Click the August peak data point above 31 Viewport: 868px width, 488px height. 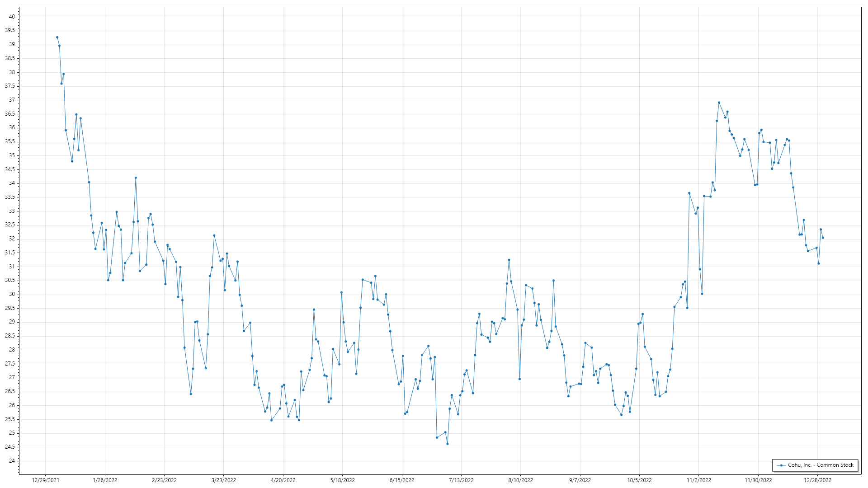point(509,260)
